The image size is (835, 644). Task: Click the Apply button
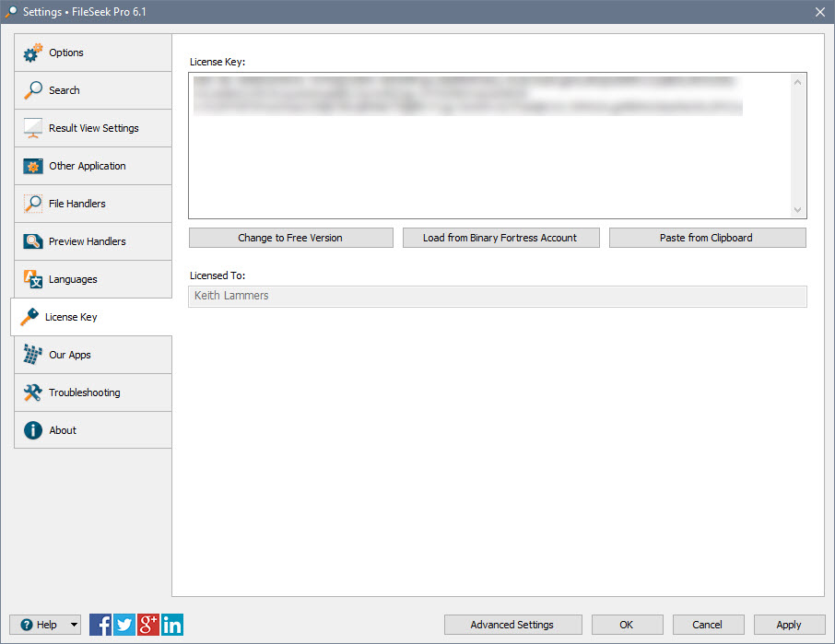(x=789, y=625)
